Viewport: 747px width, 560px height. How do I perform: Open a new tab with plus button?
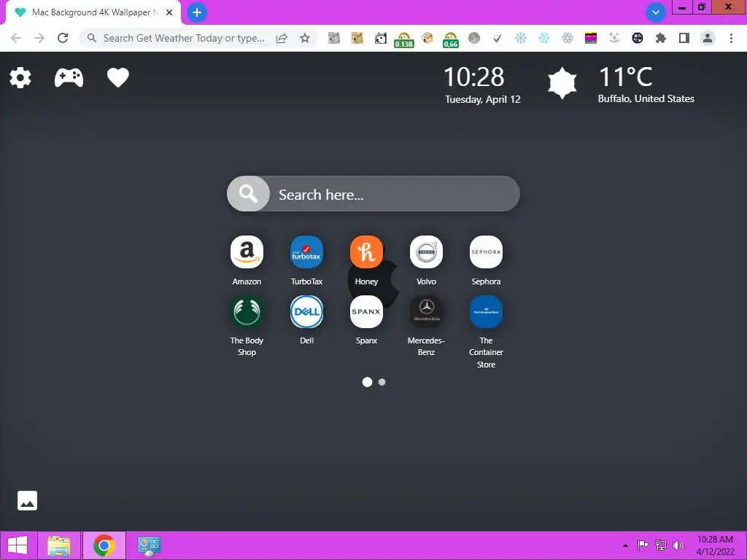click(x=197, y=12)
